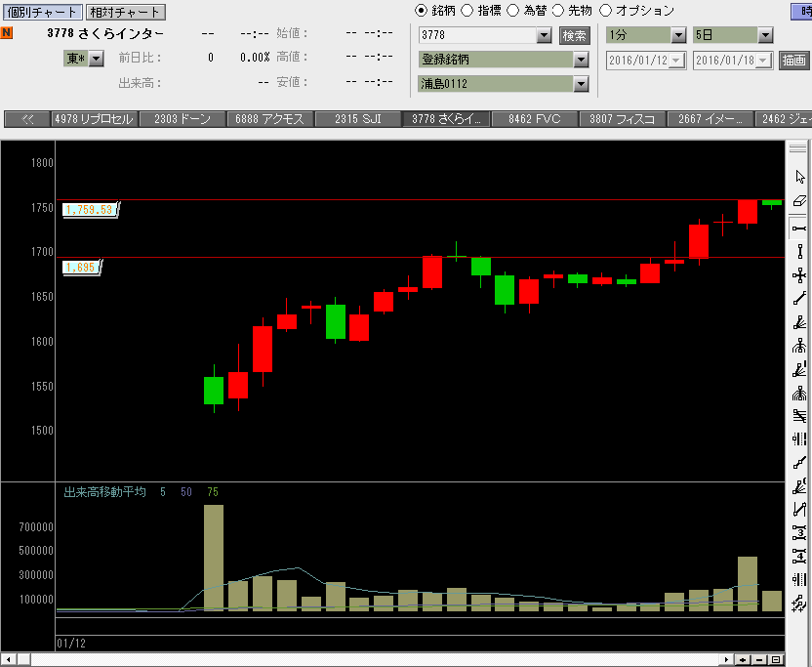
Task: Select the crosshair line tool
Action: click(799, 275)
